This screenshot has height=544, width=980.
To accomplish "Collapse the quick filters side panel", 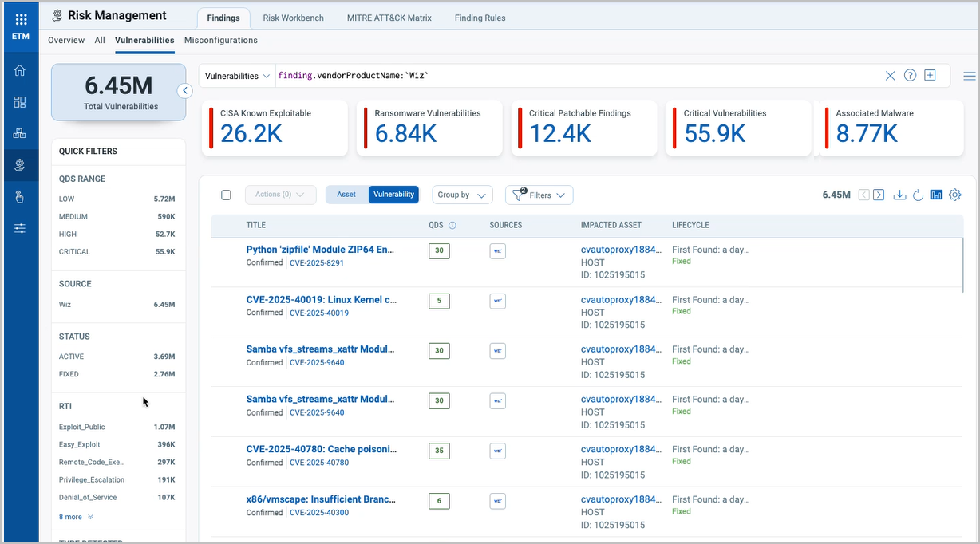I will 185,91.
